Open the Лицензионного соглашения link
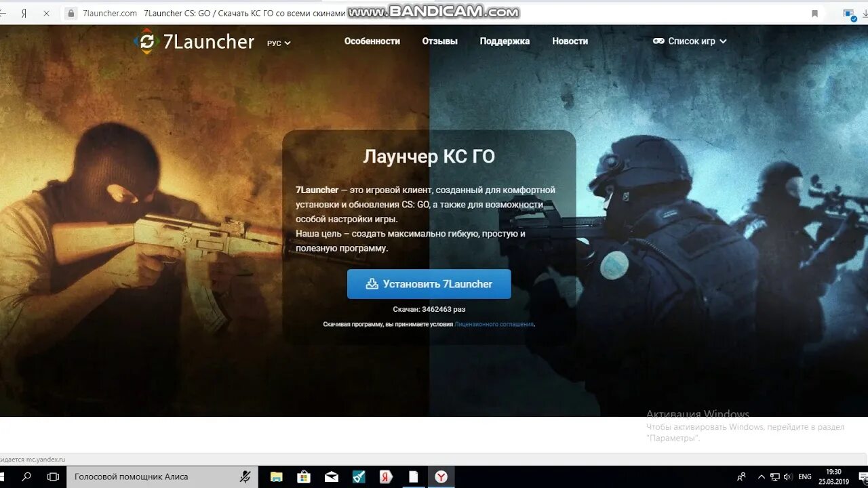The image size is (868, 488). click(x=494, y=324)
